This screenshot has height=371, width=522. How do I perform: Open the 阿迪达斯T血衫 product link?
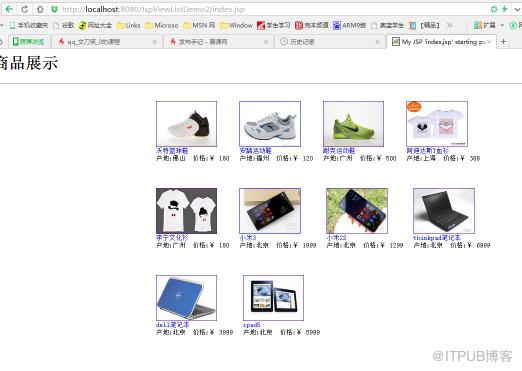tap(428, 151)
